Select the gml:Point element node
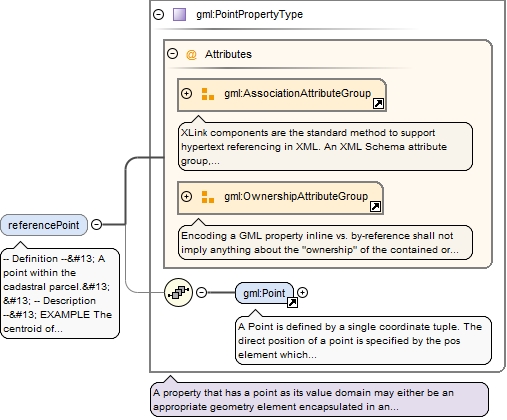This screenshot has width=507, height=420. 264,293
